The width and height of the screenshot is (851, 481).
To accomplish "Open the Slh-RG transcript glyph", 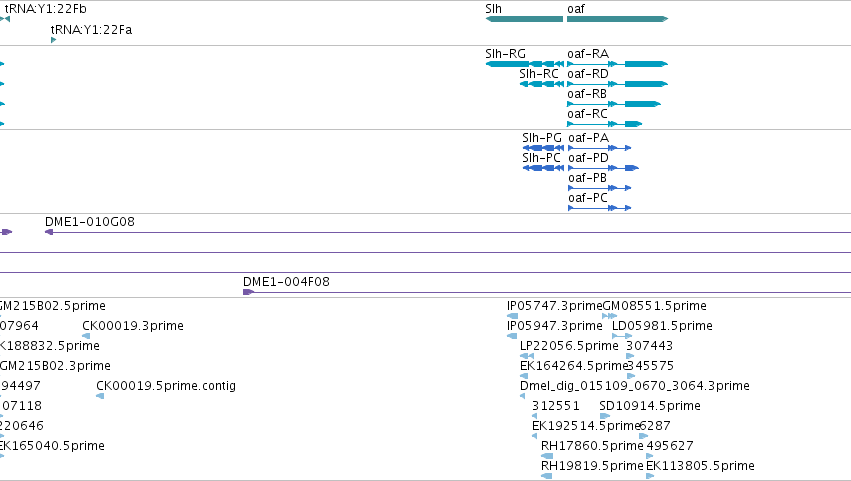I will pos(524,64).
